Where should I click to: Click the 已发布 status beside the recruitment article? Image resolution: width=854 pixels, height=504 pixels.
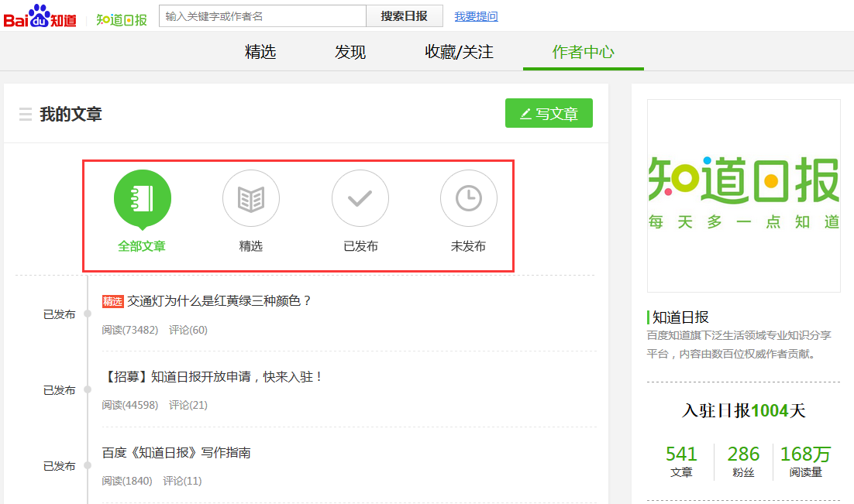[x=59, y=390]
